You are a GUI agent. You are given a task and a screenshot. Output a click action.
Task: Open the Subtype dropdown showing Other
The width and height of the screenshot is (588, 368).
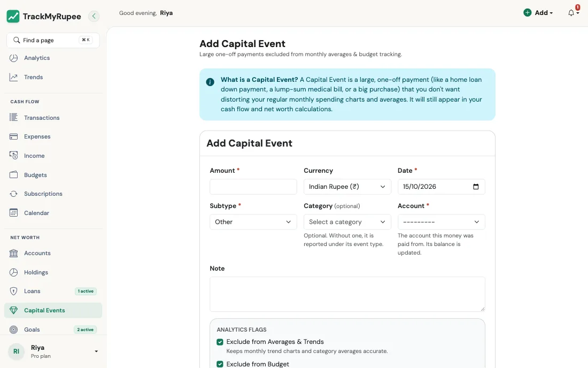click(253, 222)
